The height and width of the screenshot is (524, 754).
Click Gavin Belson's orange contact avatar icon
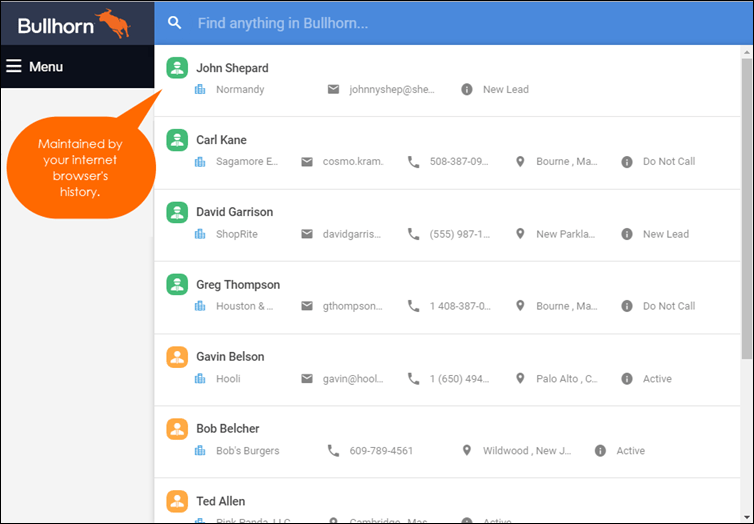point(177,357)
